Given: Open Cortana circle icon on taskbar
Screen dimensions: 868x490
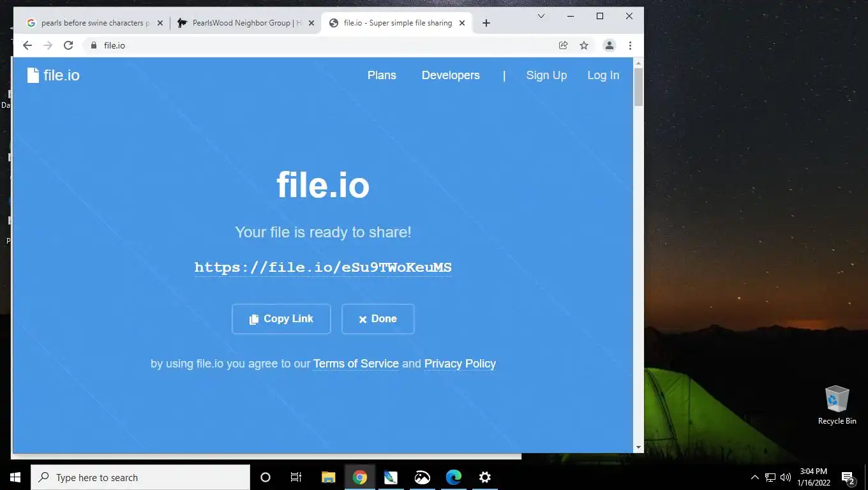Looking at the screenshot, I should [x=266, y=477].
